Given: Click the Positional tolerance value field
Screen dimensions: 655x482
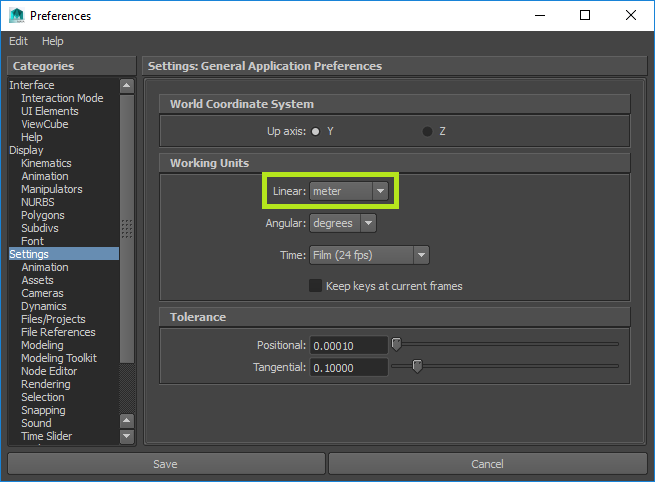Looking at the screenshot, I should (347, 346).
